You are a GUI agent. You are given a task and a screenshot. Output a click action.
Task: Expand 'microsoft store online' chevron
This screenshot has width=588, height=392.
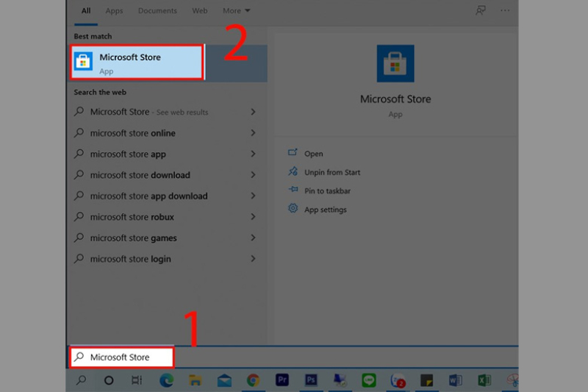[x=253, y=133]
